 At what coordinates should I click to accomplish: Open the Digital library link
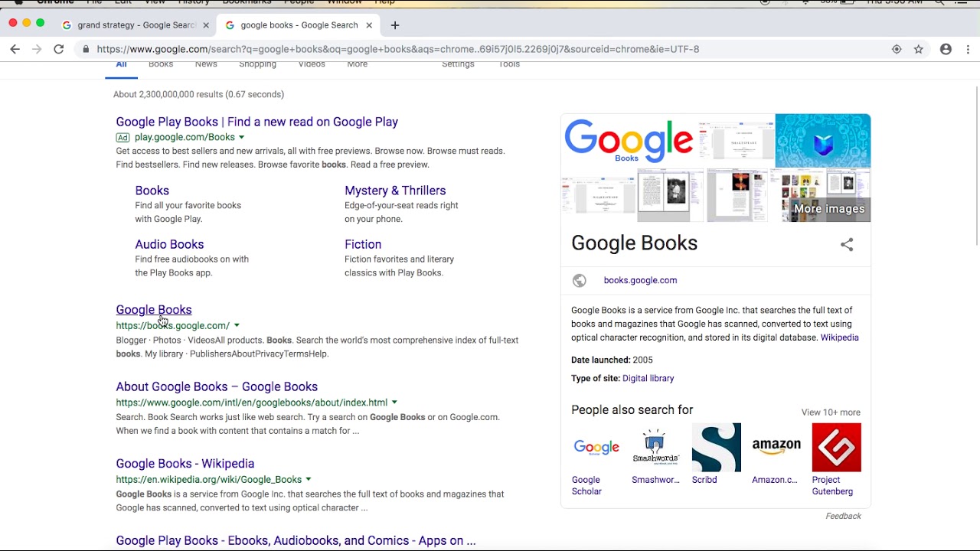[x=648, y=378]
